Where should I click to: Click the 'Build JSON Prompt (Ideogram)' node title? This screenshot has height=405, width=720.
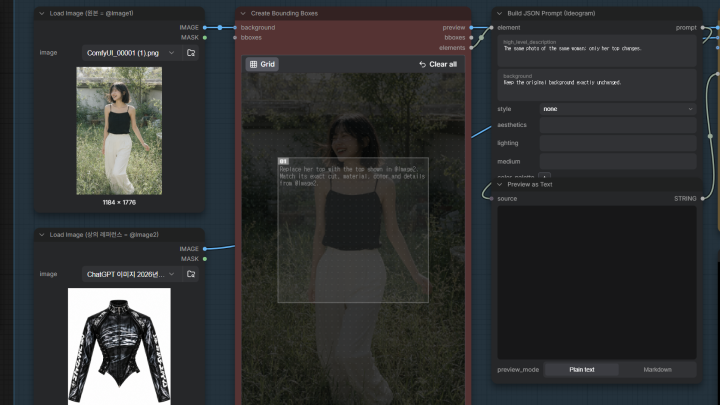tap(551, 14)
